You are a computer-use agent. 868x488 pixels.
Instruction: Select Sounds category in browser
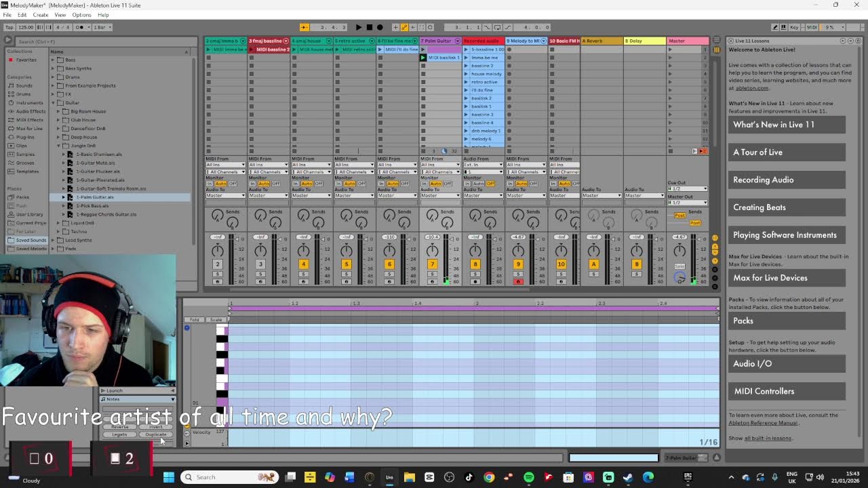click(x=24, y=85)
